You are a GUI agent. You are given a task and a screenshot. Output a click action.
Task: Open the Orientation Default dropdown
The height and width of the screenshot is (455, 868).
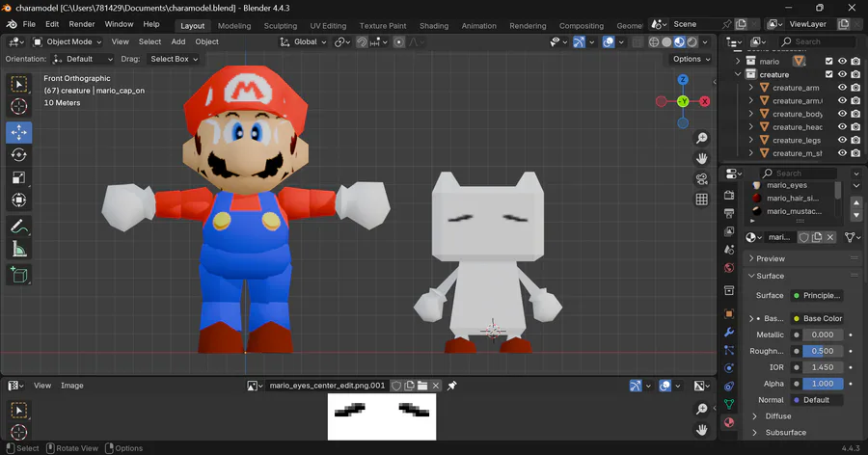click(83, 59)
